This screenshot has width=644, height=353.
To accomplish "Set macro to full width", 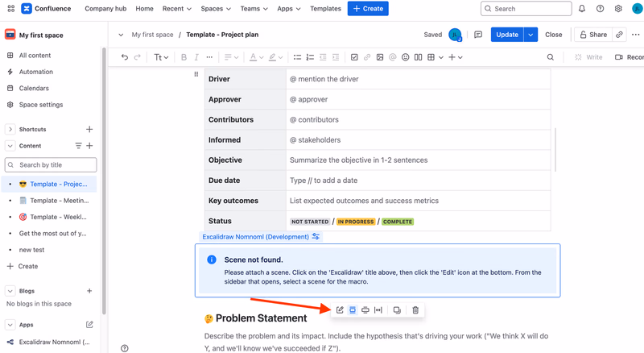I will pyautogui.click(x=378, y=309).
